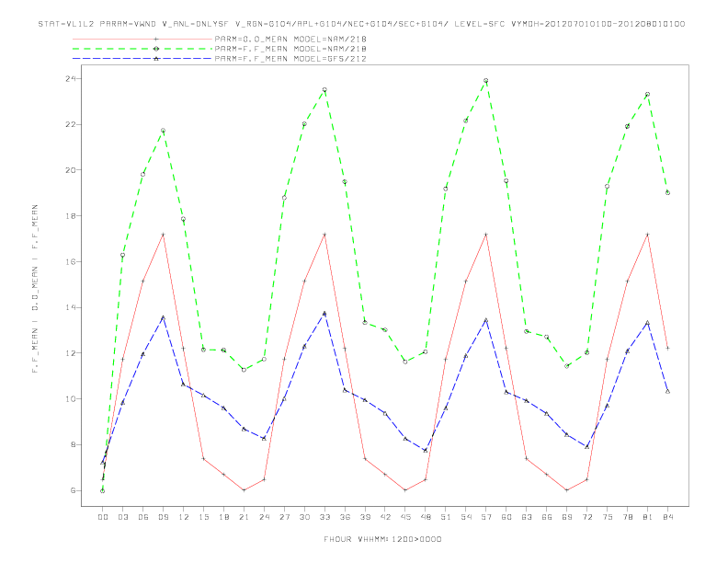Click the vertical y-axis title F.F_MEAN | O.O_MEAN

tap(35, 289)
